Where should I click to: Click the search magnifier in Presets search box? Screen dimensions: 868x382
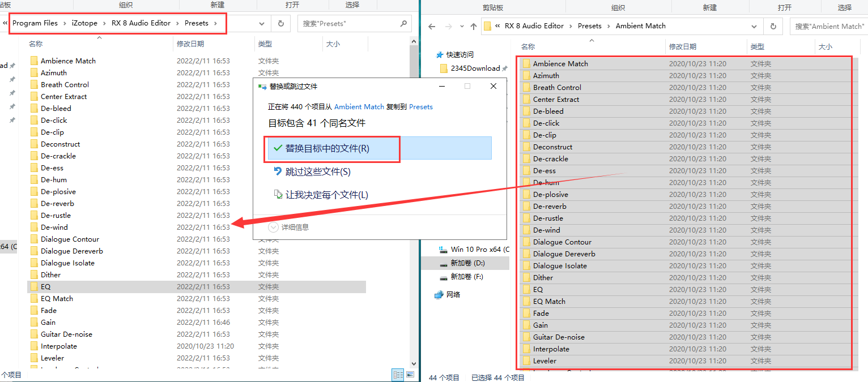click(403, 23)
